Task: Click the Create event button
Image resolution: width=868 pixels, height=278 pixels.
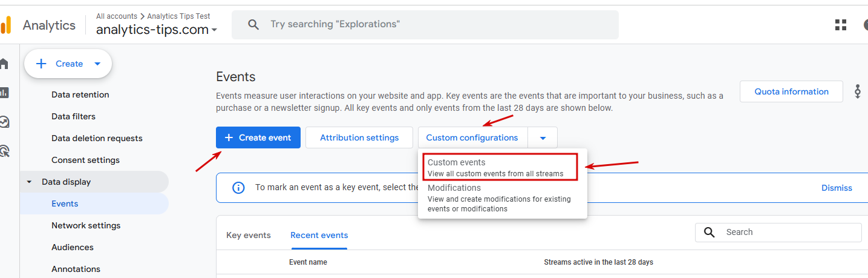Action: click(258, 137)
